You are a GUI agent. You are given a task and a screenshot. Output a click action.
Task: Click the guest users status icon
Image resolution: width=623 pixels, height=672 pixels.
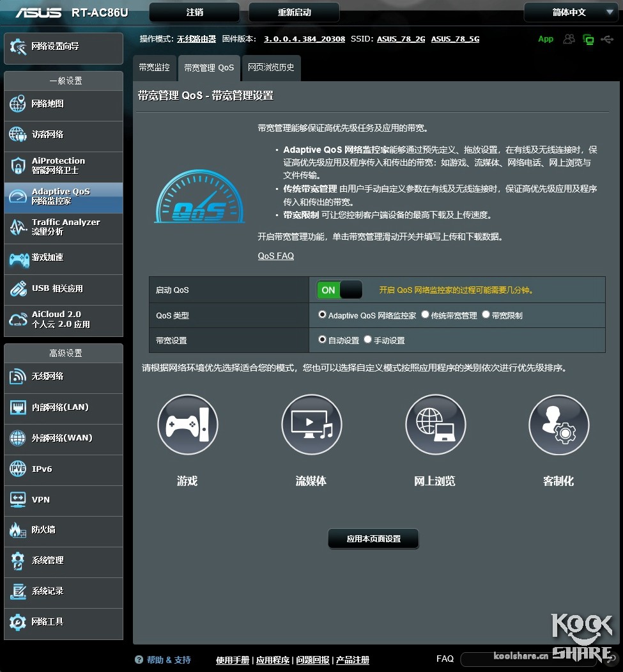[x=569, y=39]
